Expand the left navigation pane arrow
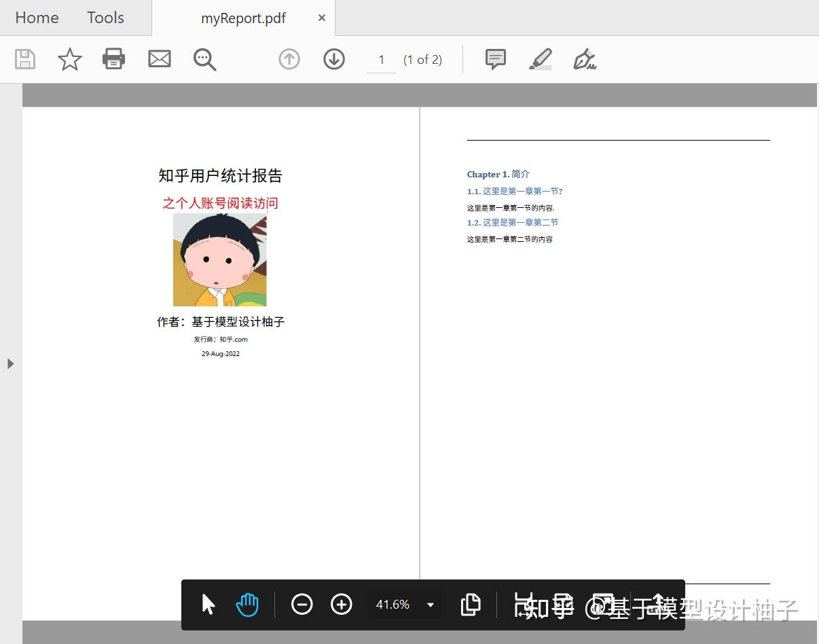819x644 pixels. [10, 363]
